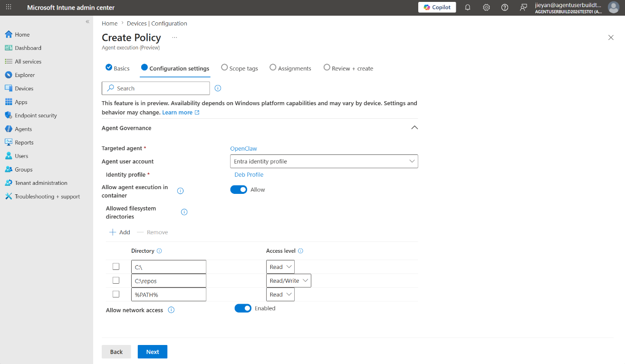The width and height of the screenshot is (625, 364).
Task: Click the Home icon in sidebar
Action: coord(9,34)
